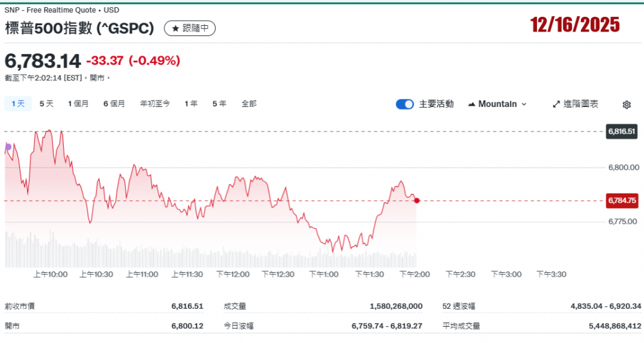Switch chart to 1年 range
Image resolution: width=644 pixels, height=343 pixels.
tap(191, 104)
